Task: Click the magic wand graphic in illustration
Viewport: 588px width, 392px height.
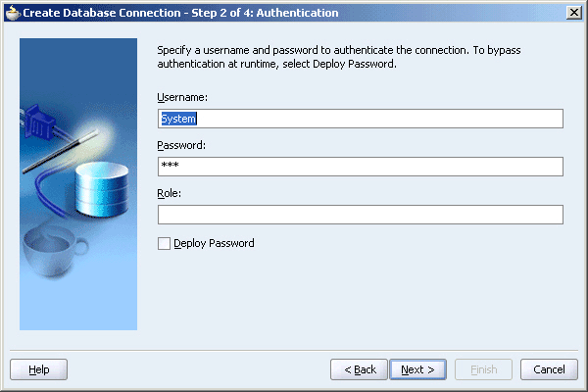Action: tap(61, 152)
